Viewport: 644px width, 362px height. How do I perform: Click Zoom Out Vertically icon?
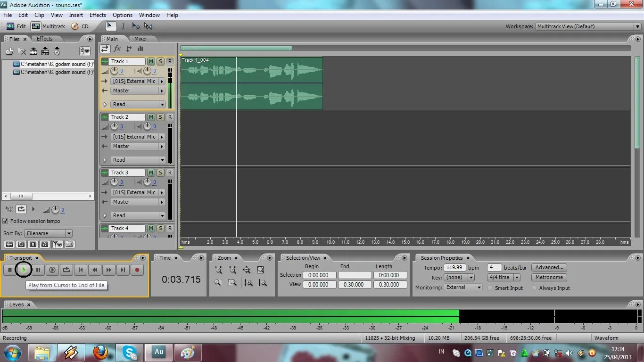[263, 283]
